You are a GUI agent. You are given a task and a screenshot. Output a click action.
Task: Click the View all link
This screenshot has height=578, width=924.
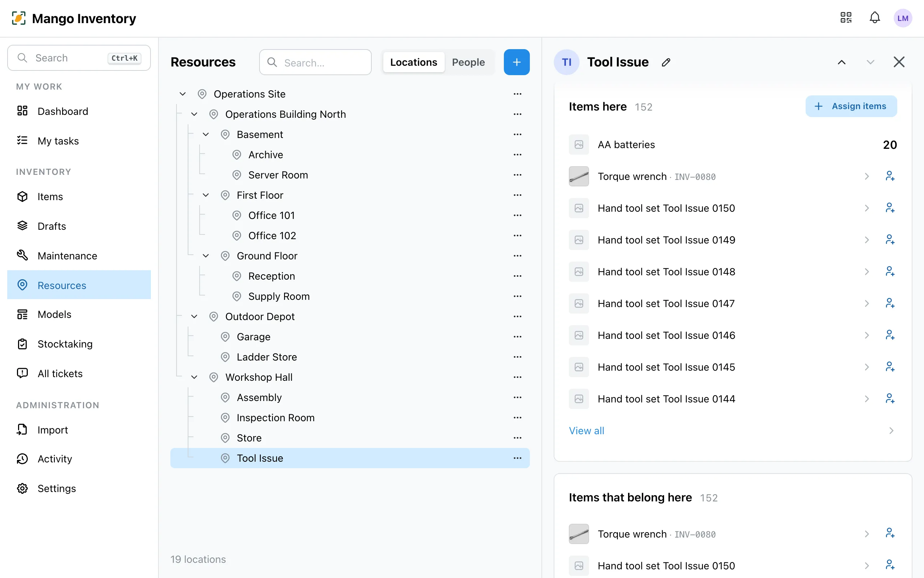click(x=586, y=431)
